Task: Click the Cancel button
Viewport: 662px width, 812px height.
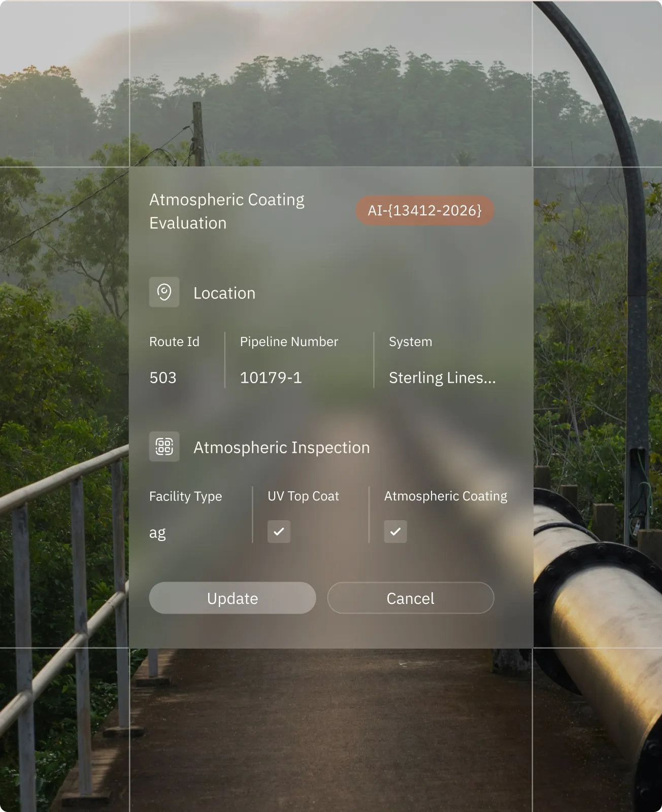Action: click(x=411, y=598)
